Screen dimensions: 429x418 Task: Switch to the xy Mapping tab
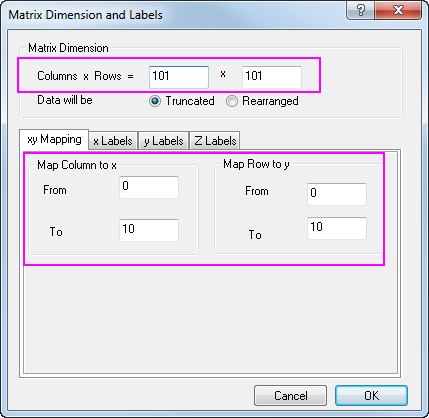coord(54,139)
